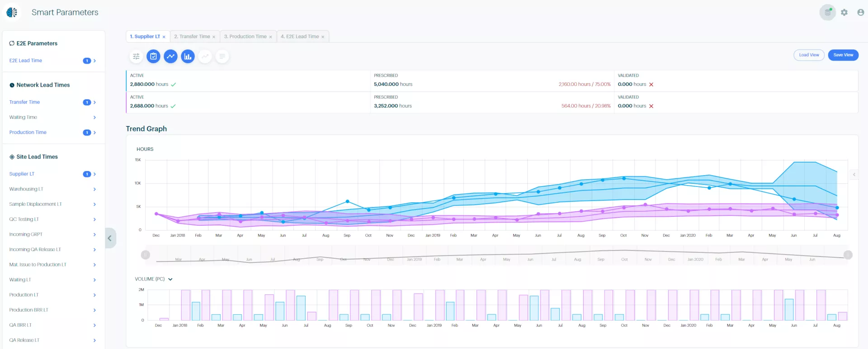
Task: Open the filter settings sliders icon
Action: (x=136, y=56)
